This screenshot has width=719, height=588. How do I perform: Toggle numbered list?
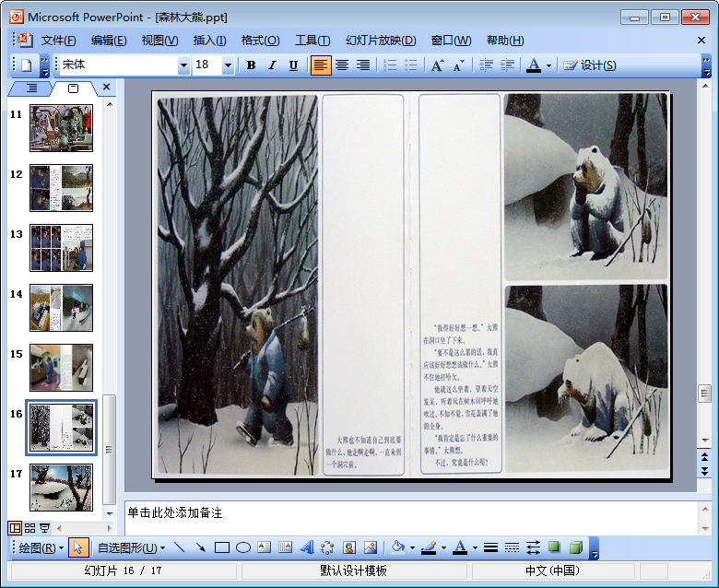390,65
